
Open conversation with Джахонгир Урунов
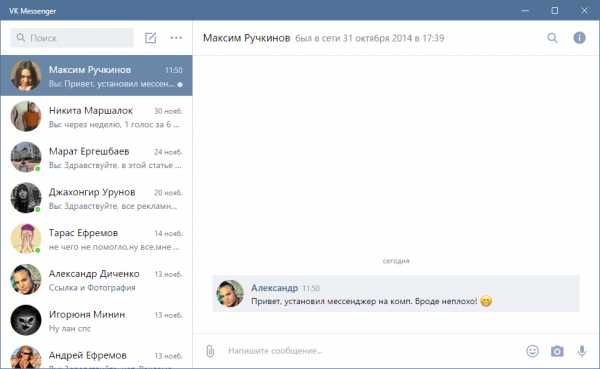96,198
